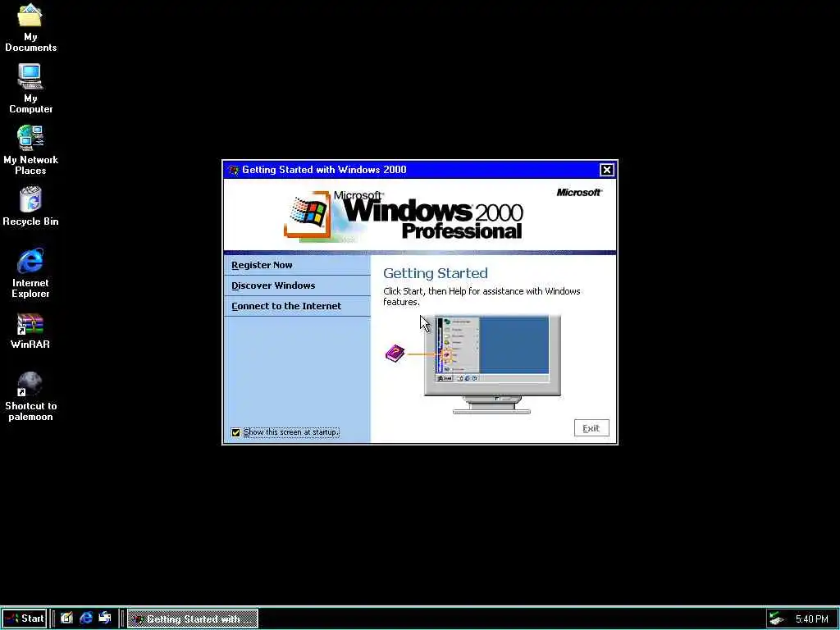Image resolution: width=840 pixels, height=630 pixels.
Task: Click the monitor illustration in Getting Started
Action: [x=492, y=364]
